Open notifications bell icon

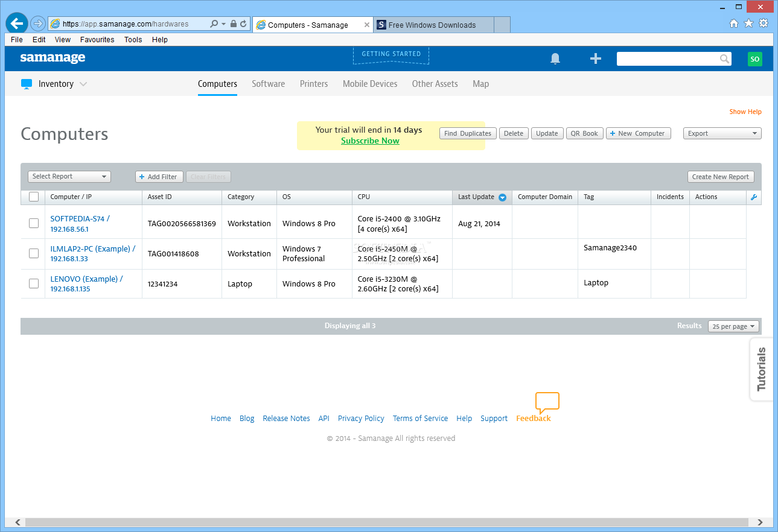click(x=555, y=59)
